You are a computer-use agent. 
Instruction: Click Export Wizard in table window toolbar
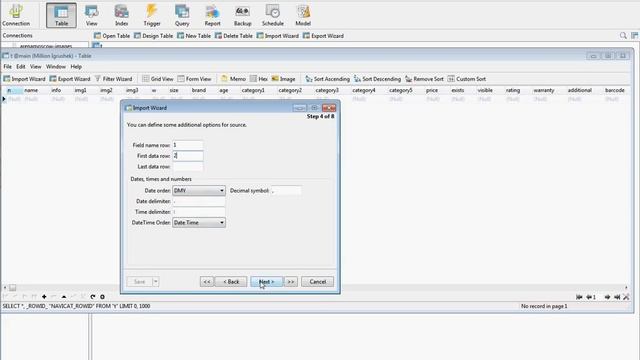tap(70, 79)
